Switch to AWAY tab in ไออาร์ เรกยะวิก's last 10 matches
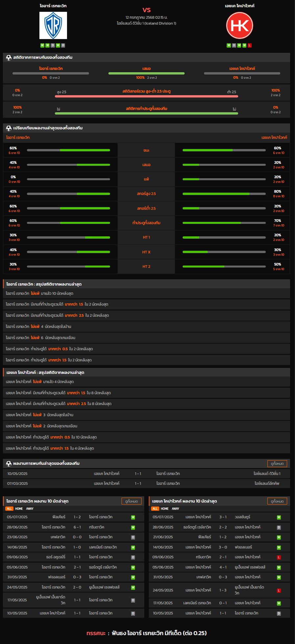 point(30,509)
